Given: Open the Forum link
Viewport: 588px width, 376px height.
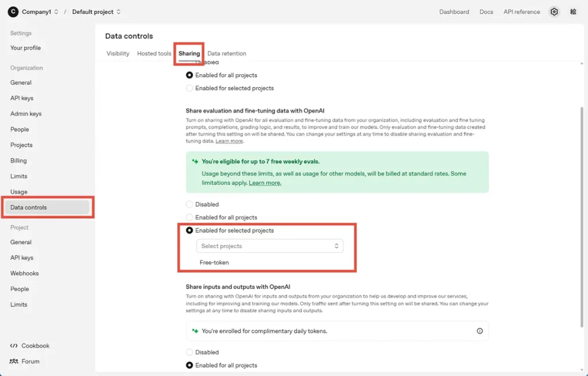Looking at the screenshot, I should [30, 362].
